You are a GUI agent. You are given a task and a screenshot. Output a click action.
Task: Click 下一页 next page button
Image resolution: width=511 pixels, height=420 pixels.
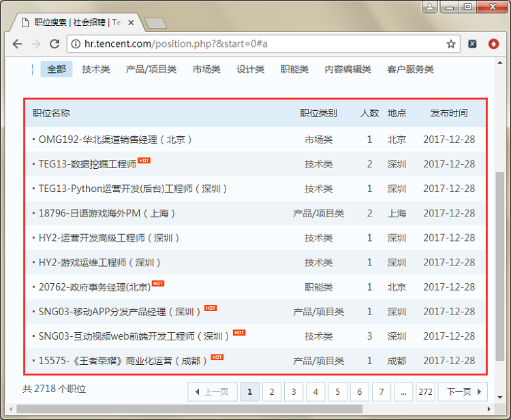463,391
